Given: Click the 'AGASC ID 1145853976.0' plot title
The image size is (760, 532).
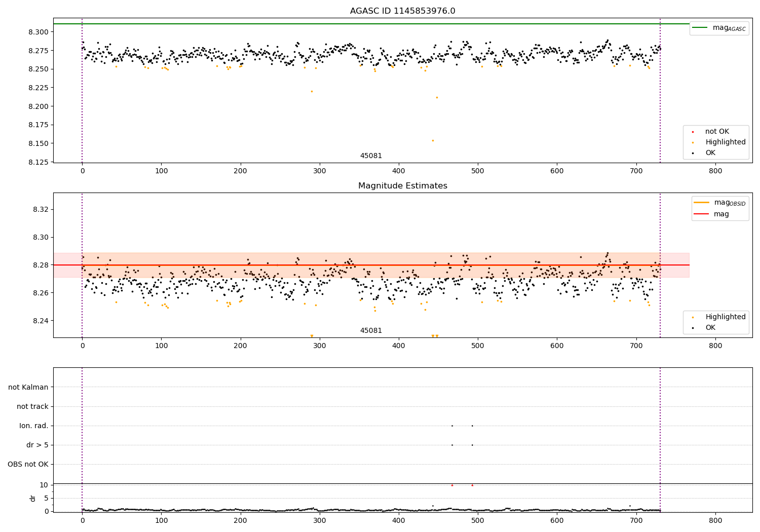Looking at the screenshot, I should tap(402, 11).
